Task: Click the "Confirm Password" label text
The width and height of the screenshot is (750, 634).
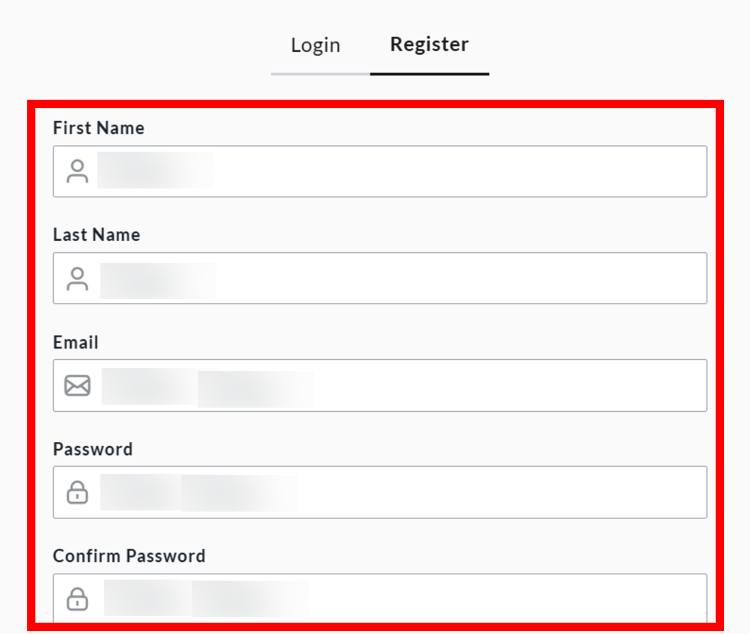Action: tap(128, 556)
